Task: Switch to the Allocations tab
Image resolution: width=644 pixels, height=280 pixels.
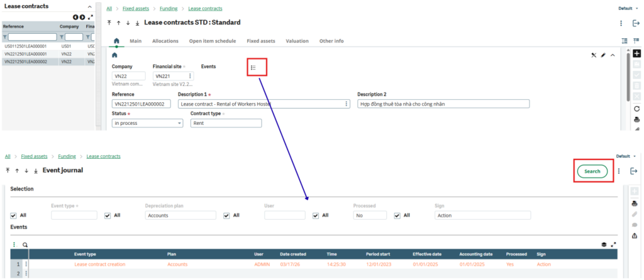Action: [x=165, y=41]
